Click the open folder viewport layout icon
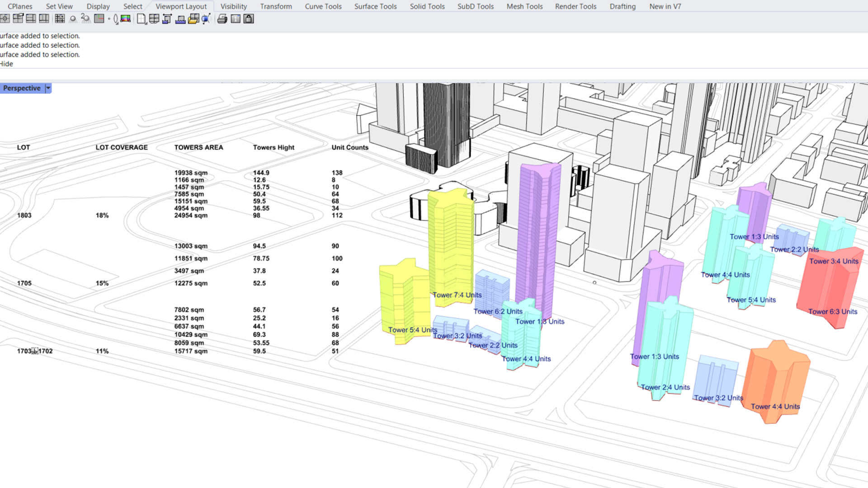 click(193, 19)
